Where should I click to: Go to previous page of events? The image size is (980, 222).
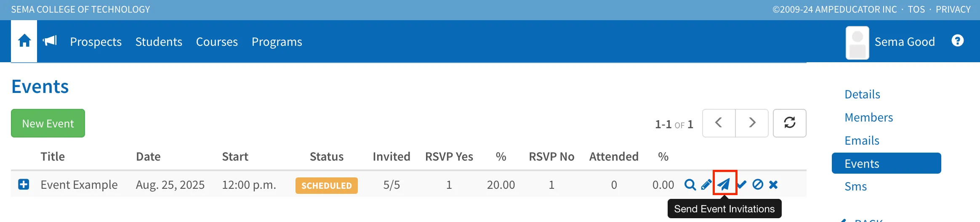719,123
